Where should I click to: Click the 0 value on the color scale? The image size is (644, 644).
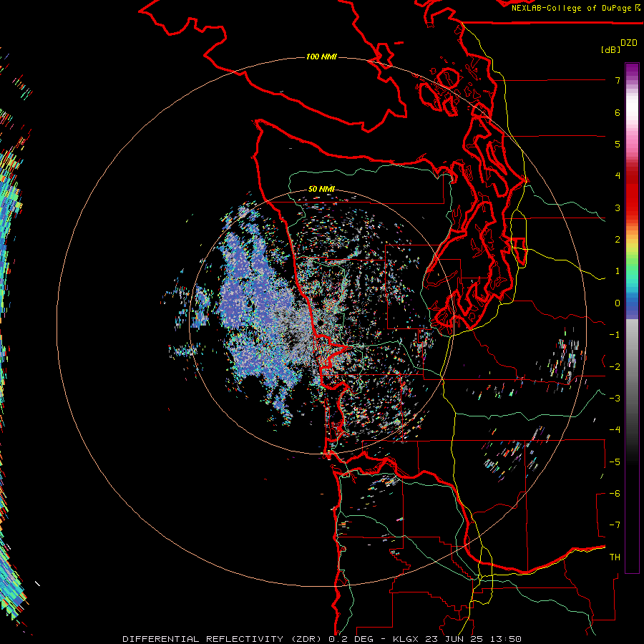[x=618, y=303]
